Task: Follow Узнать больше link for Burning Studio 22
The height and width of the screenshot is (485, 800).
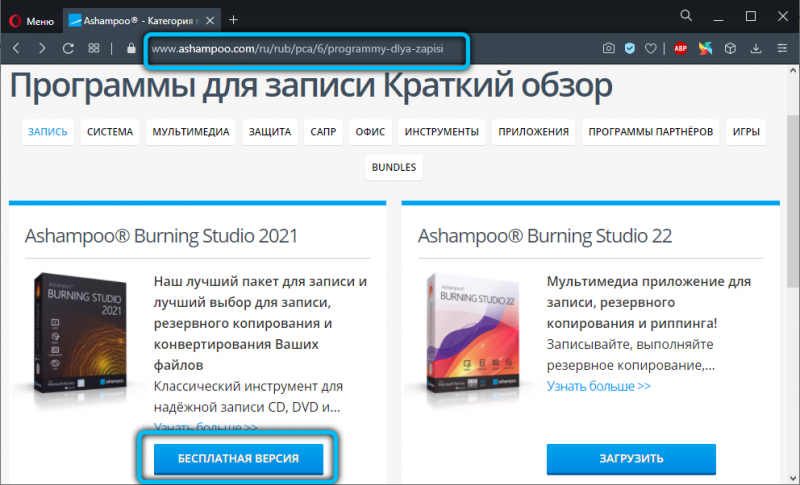Action: pos(598,386)
